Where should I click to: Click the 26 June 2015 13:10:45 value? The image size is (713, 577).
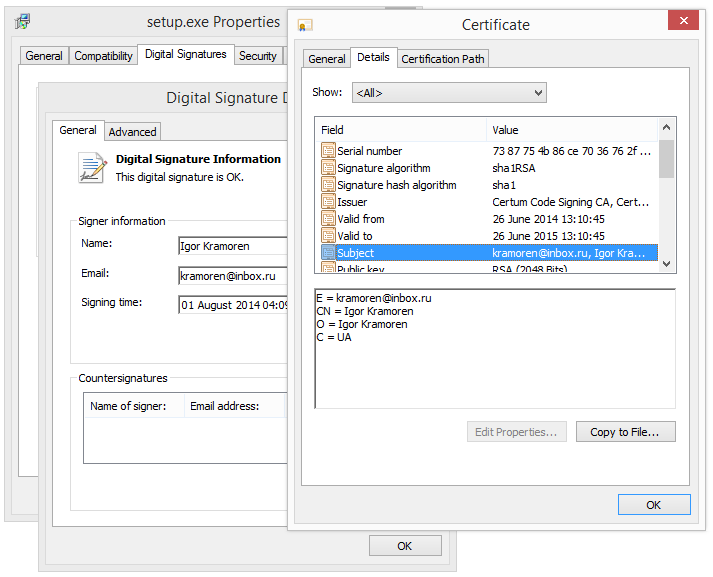(x=548, y=236)
